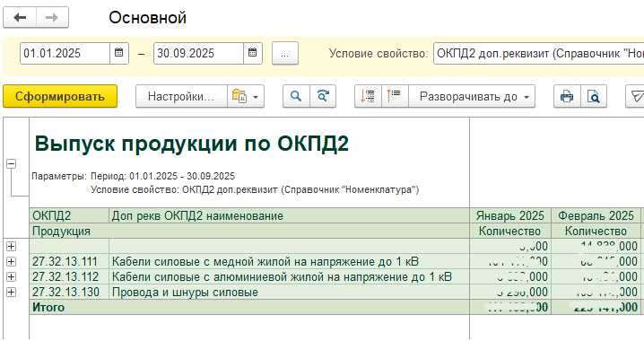Click the Условие свойство parameter line in report

tap(255, 190)
